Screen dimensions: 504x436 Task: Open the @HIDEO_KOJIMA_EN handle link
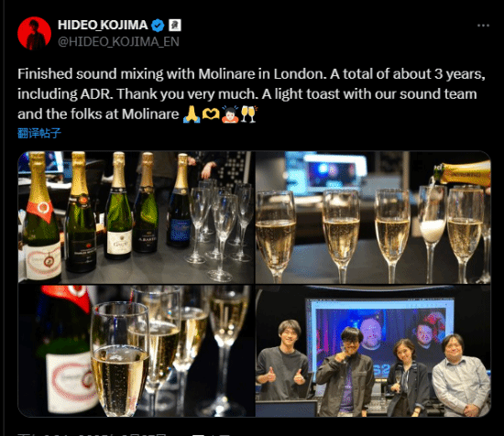(x=118, y=42)
